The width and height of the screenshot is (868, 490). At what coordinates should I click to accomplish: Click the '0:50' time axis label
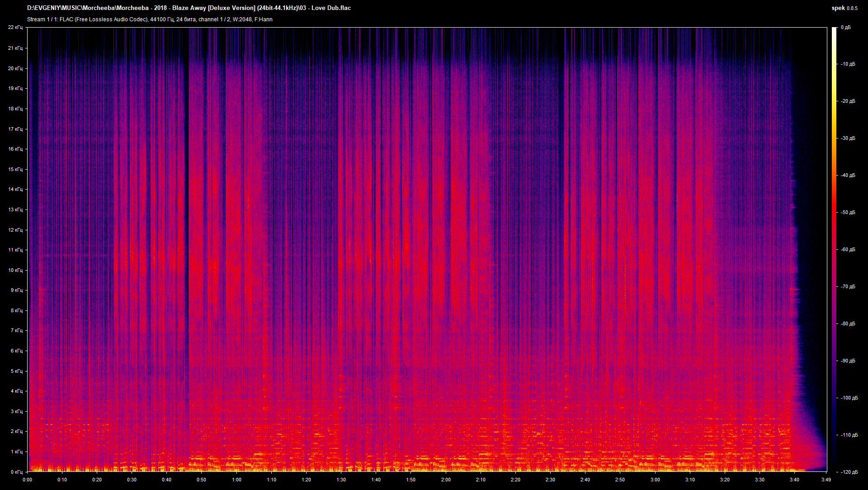click(x=201, y=480)
